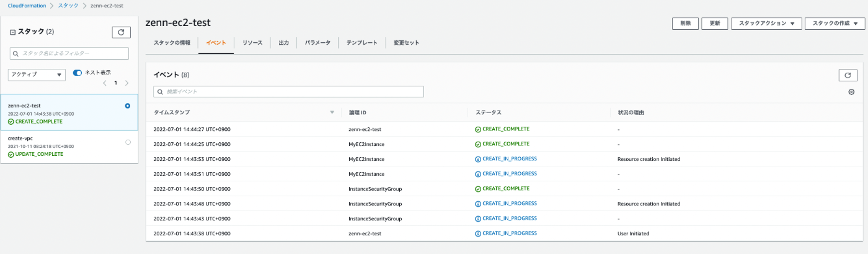Click Resource creation Initiated in 14:43:53 row
The height and width of the screenshot is (254, 868).
(x=649, y=159)
